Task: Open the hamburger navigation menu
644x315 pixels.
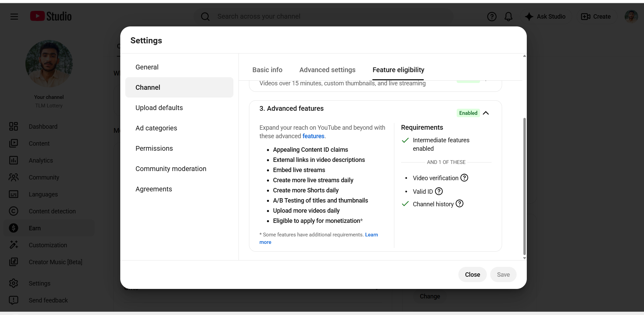Action: (14, 17)
